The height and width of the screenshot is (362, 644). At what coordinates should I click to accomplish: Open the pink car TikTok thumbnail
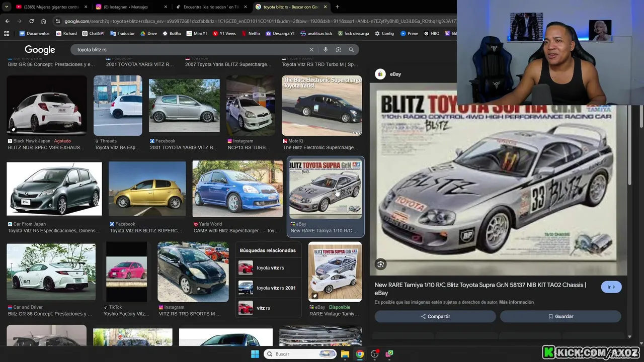[x=126, y=271]
